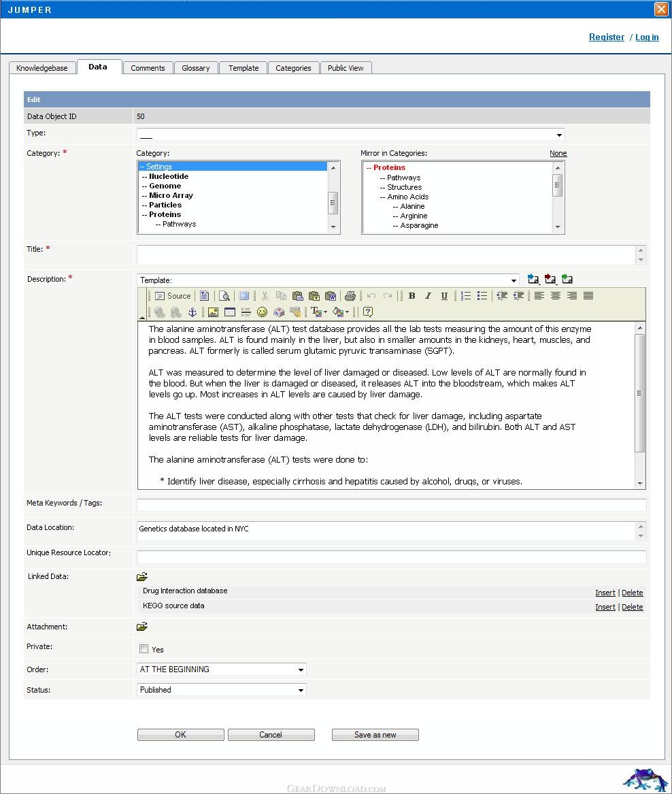Click the Register link
The image size is (672, 794).
[606, 37]
